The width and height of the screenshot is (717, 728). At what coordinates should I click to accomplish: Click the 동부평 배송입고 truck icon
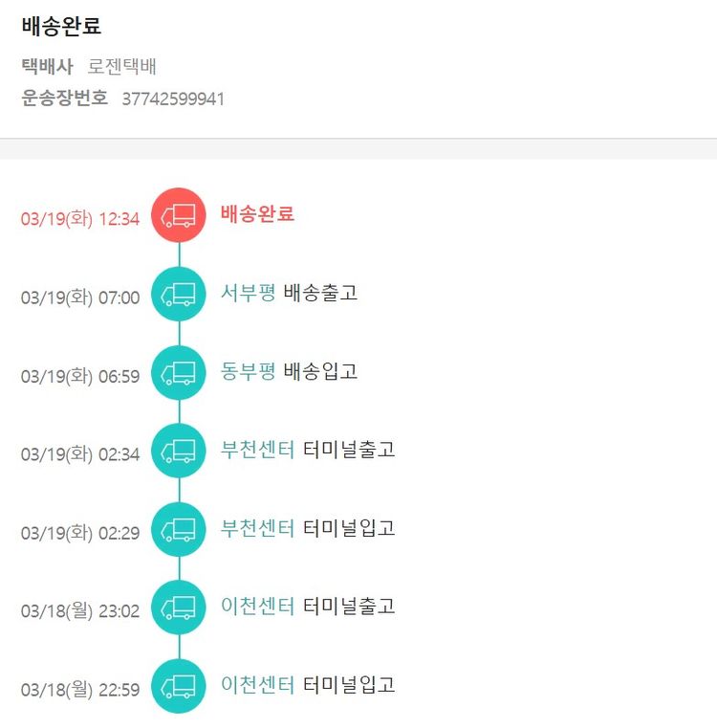click(x=179, y=372)
